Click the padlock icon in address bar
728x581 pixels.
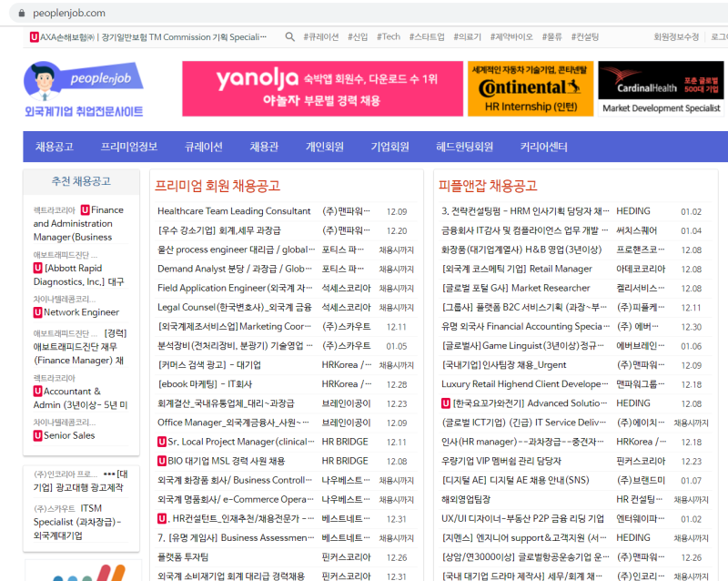(21, 13)
